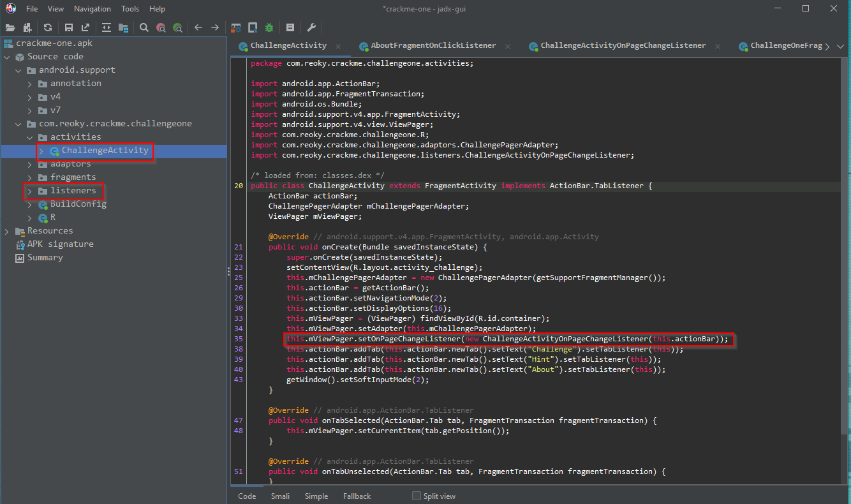The width and height of the screenshot is (851, 504).
Task: Open the Quark engine icon
Action: point(253,27)
